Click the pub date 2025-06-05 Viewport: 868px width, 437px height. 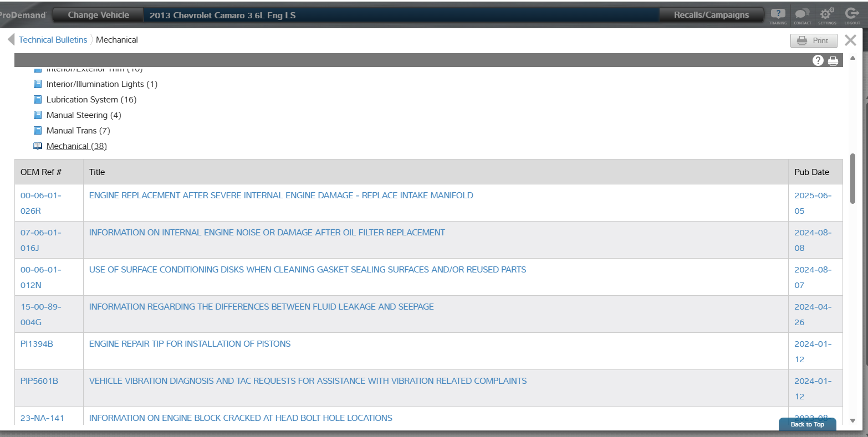pyautogui.click(x=813, y=203)
